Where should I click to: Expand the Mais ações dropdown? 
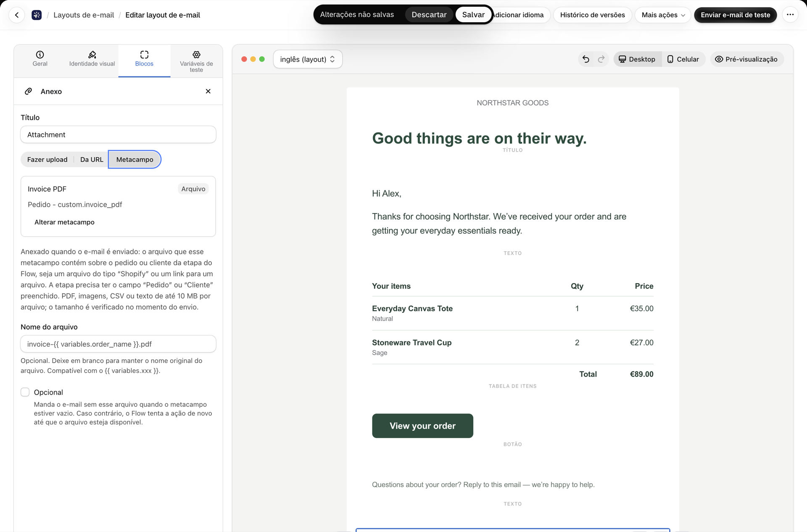pos(663,15)
